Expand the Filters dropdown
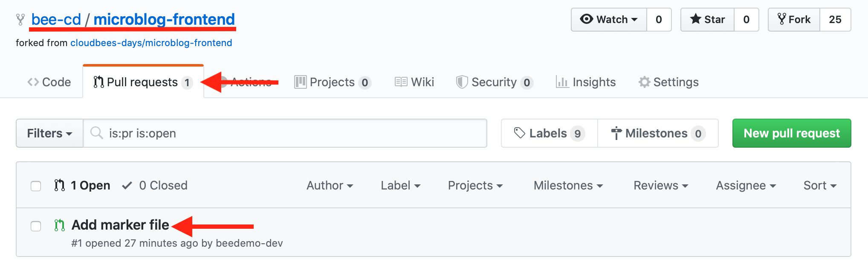 point(49,133)
